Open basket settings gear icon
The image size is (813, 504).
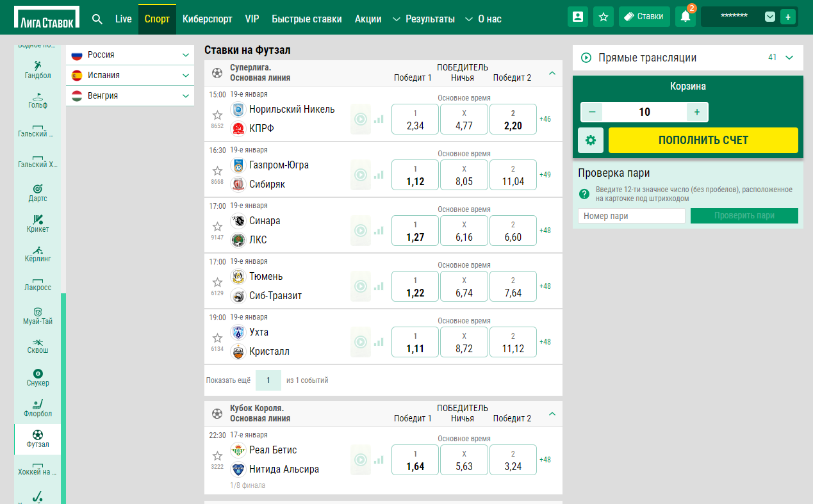[591, 140]
